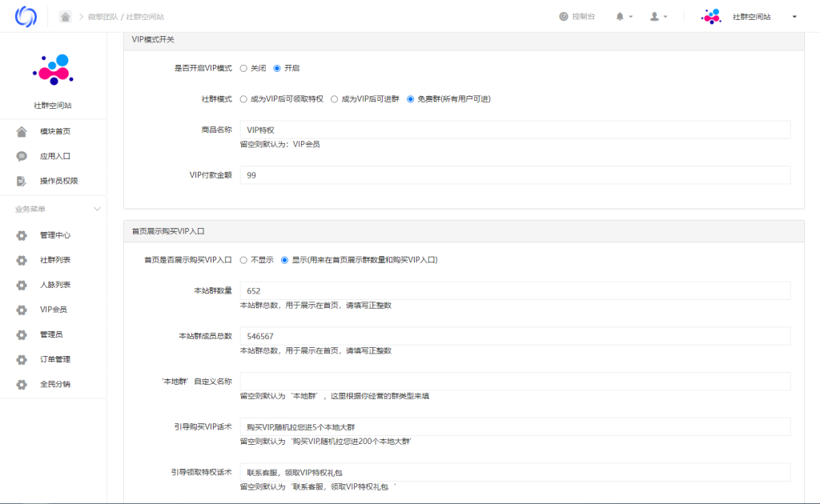Expand the user account dropdown arrow
This screenshot has width=820, height=504.
tap(665, 17)
